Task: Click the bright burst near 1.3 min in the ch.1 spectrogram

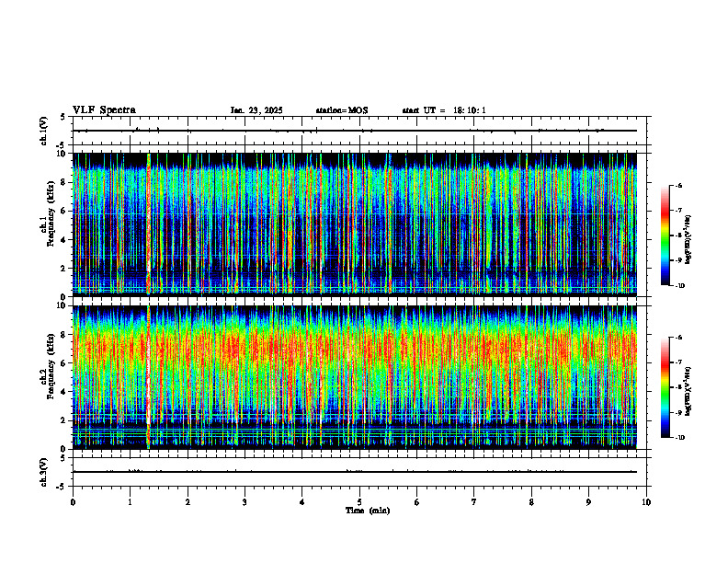Action: (x=149, y=224)
